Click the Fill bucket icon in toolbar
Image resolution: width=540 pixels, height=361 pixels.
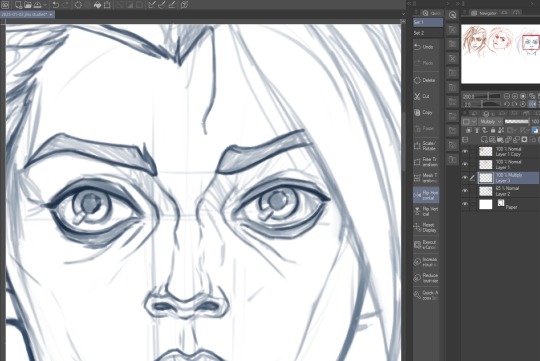97,4
